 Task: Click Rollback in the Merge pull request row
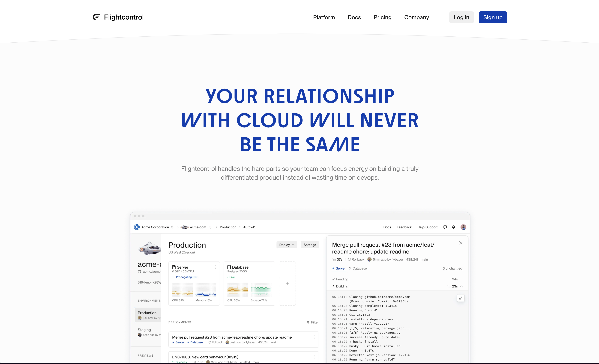pyautogui.click(x=215, y=342)
